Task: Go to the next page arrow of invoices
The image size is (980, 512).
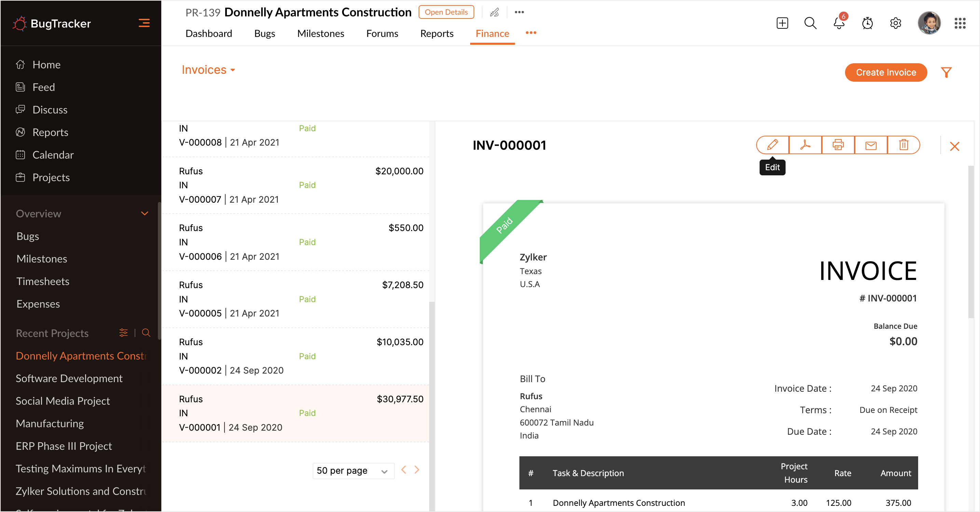Action: click(x=417, y=470)
